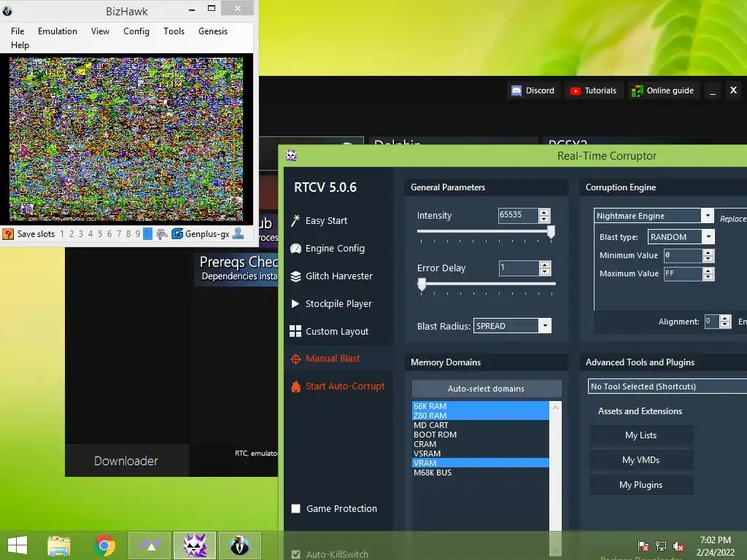This screenshot has width=747, height=560.
Task: Click the question block icon in BizHawk status bar
Action: tap(8, 234)
